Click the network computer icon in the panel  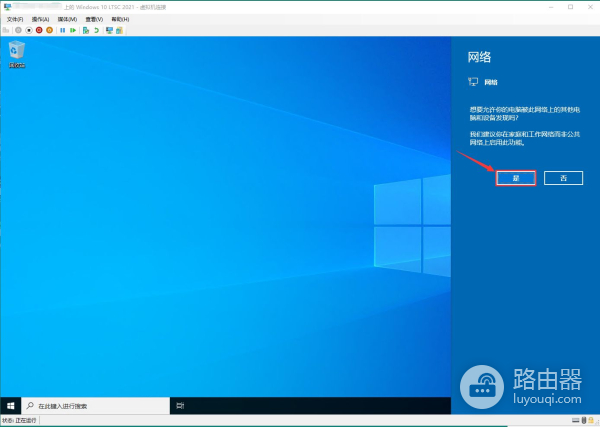coord(473,81)
